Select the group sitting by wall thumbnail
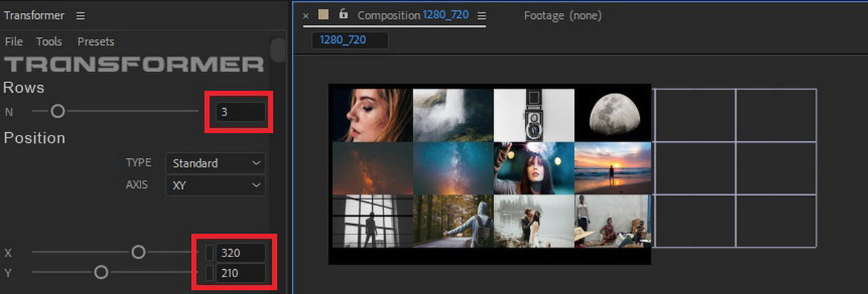The image size is (868, 294). point(613,222)
